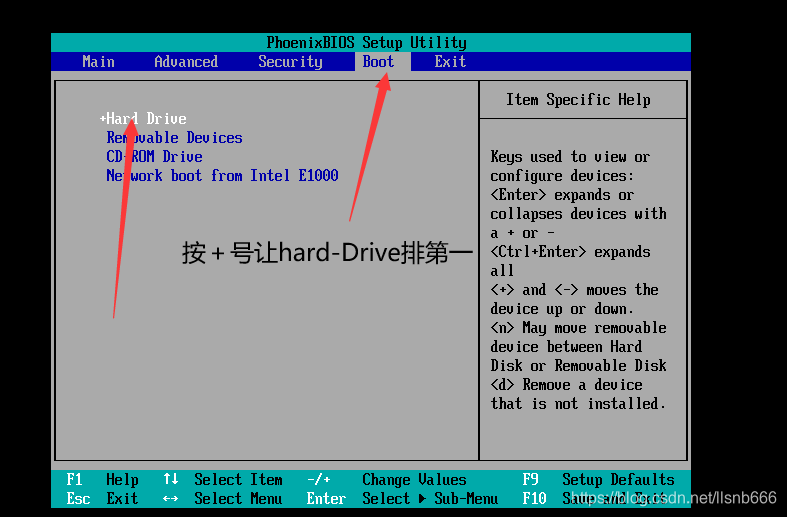
Task: Click the PhoenixBIOS Setup Utility title
Action: click(366, 43)
